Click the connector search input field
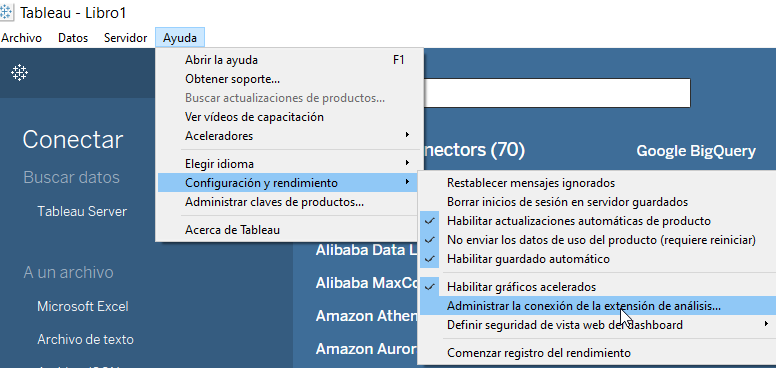Screen dimensions: 776x368 point(557,92)
